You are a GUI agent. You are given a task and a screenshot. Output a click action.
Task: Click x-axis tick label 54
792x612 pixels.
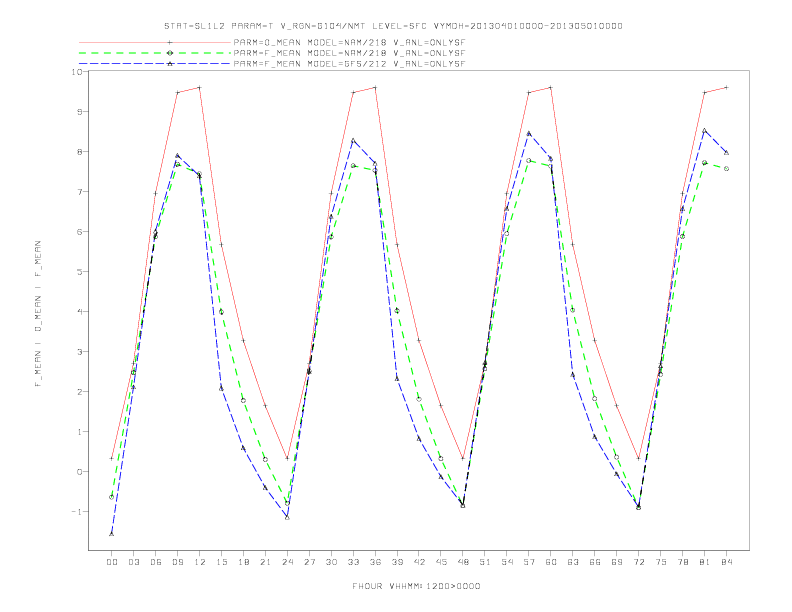click(507, 562)
